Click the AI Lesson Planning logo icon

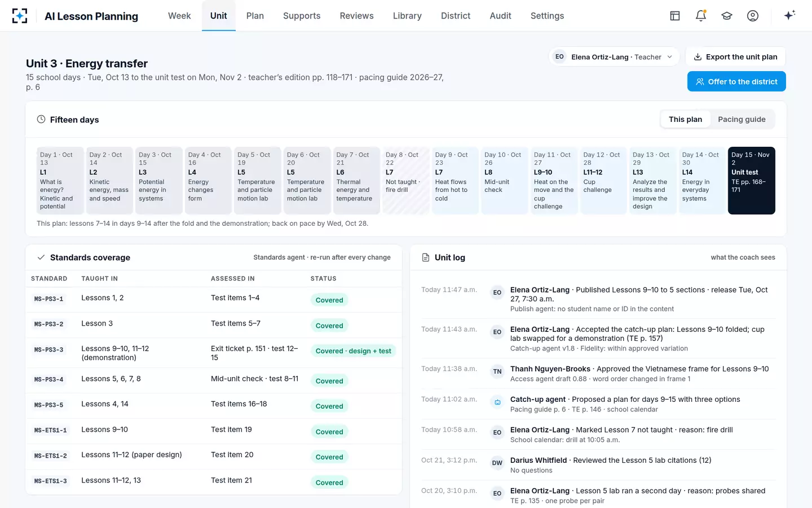tap(20, 16)
